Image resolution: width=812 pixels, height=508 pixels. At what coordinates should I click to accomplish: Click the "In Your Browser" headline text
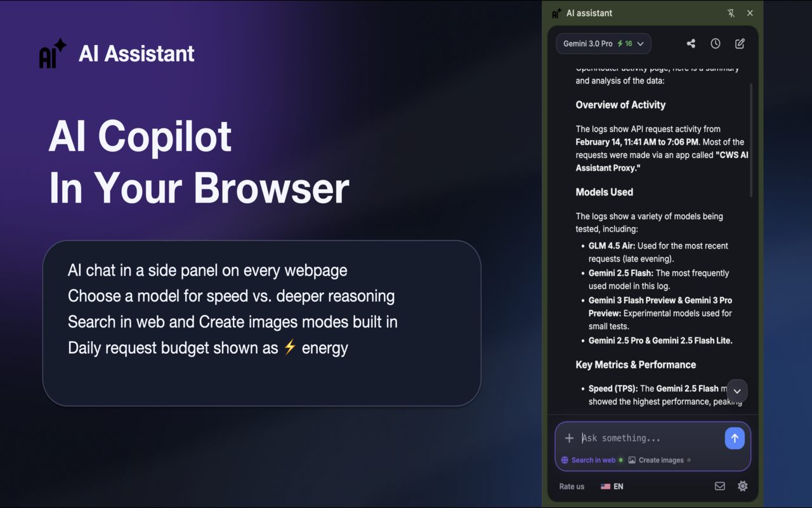(199, 187)
